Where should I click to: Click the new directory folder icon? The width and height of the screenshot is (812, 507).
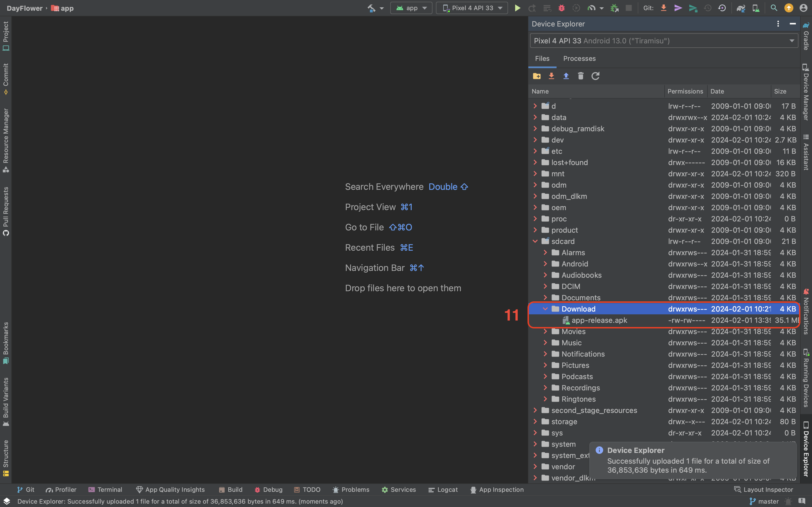point(537,76)
